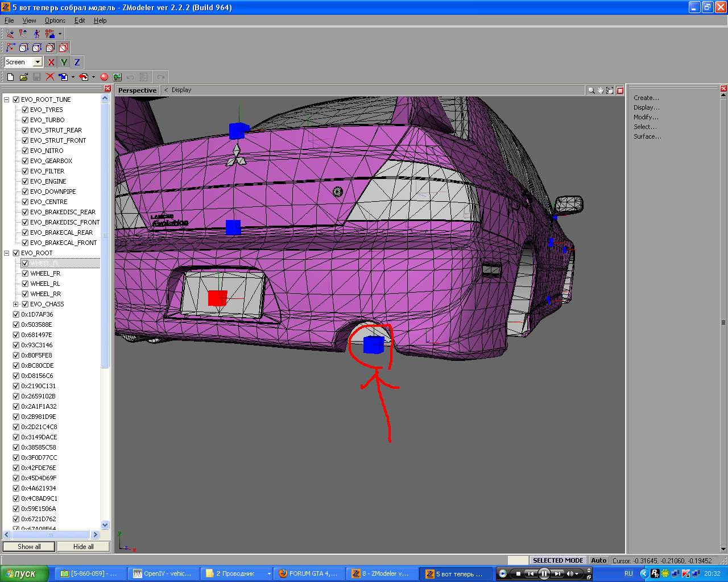Click the Show all button

point(29,547)
